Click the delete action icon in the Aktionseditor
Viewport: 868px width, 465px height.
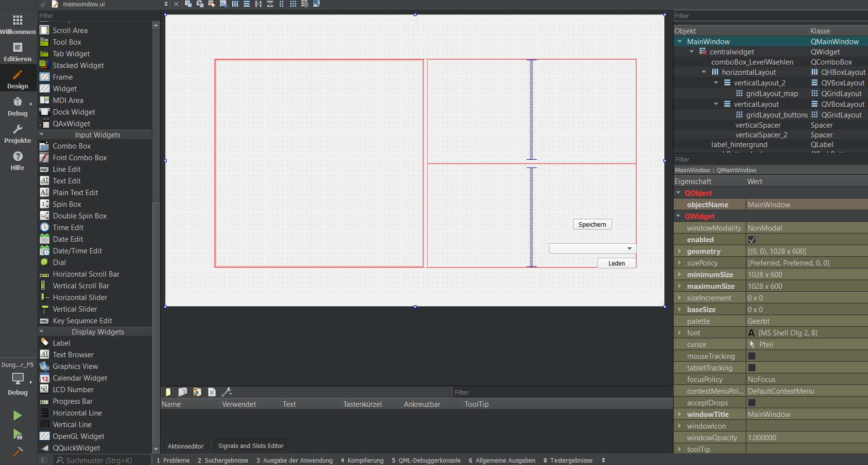[x=211, y=392]
